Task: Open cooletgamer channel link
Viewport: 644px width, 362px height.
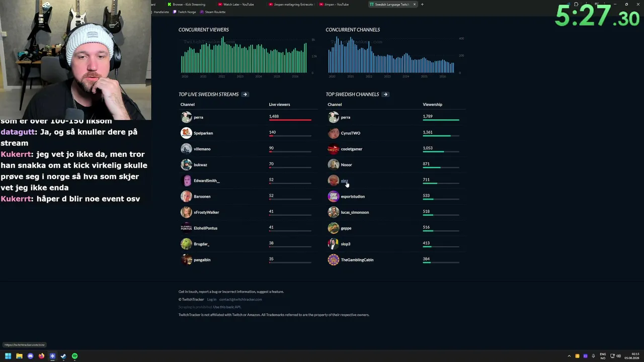Action: pos(352,149)
